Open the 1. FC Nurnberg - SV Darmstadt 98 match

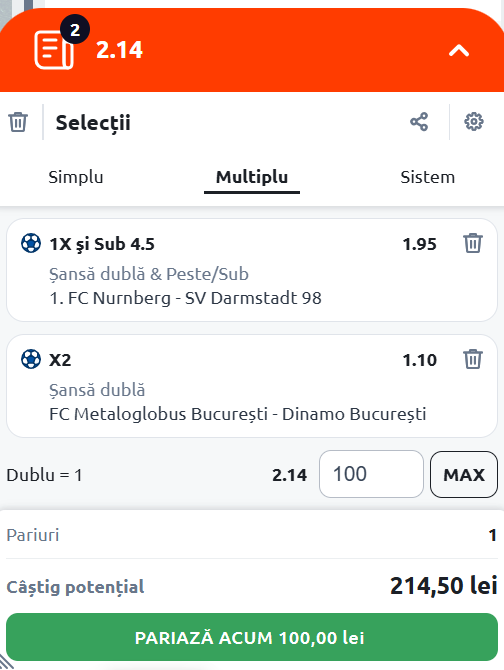point(185,298)
